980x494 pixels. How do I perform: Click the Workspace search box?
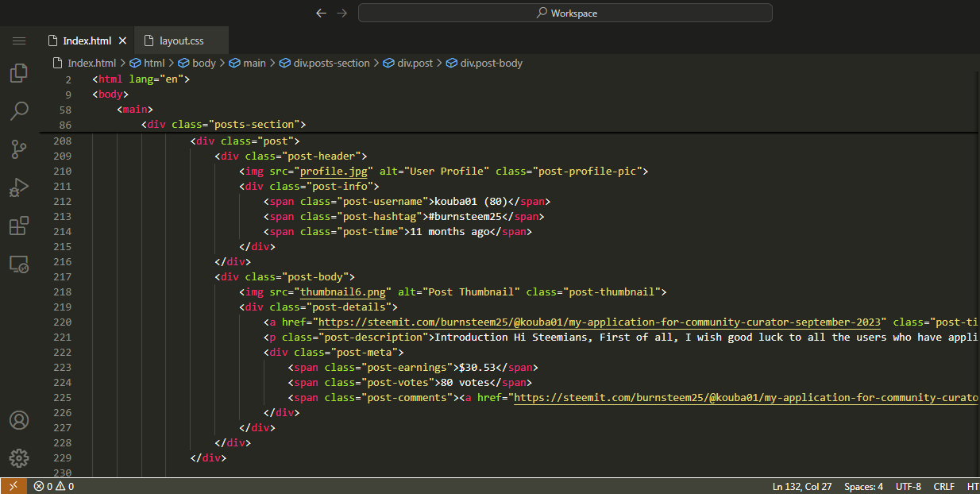click(x=565, y=13)
